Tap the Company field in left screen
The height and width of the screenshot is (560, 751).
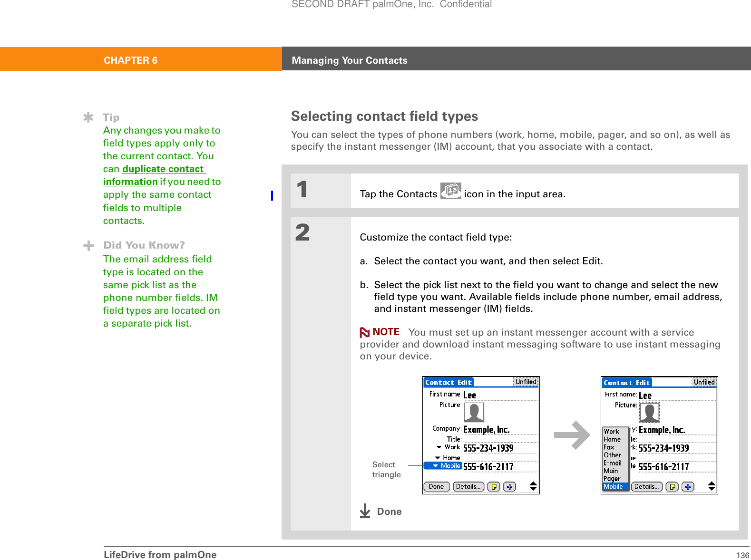point(500,430)
